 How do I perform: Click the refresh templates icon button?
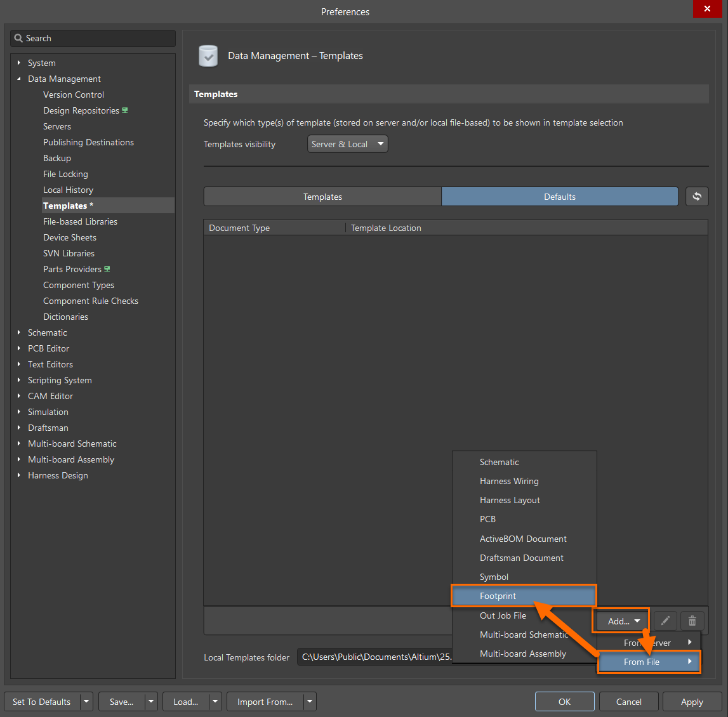pyautogui.click(x=697, y=197)
